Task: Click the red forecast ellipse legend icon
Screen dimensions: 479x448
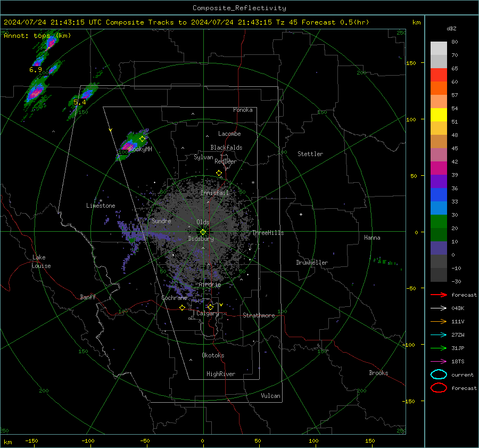Action: (x=439, y=388)
